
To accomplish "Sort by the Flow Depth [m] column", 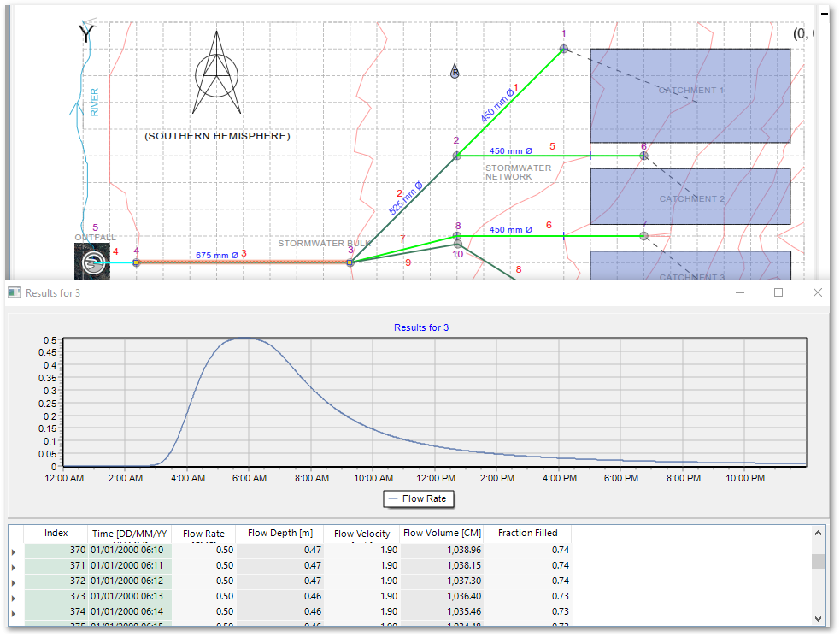I will [x=280, y=533].
